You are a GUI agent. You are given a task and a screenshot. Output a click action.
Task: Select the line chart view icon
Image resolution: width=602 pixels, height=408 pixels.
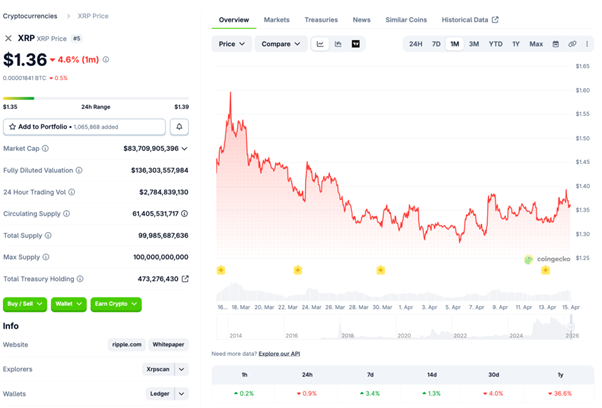point(320,44)
